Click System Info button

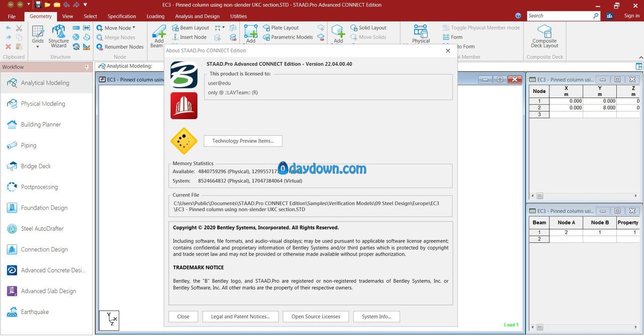[376, 316]
